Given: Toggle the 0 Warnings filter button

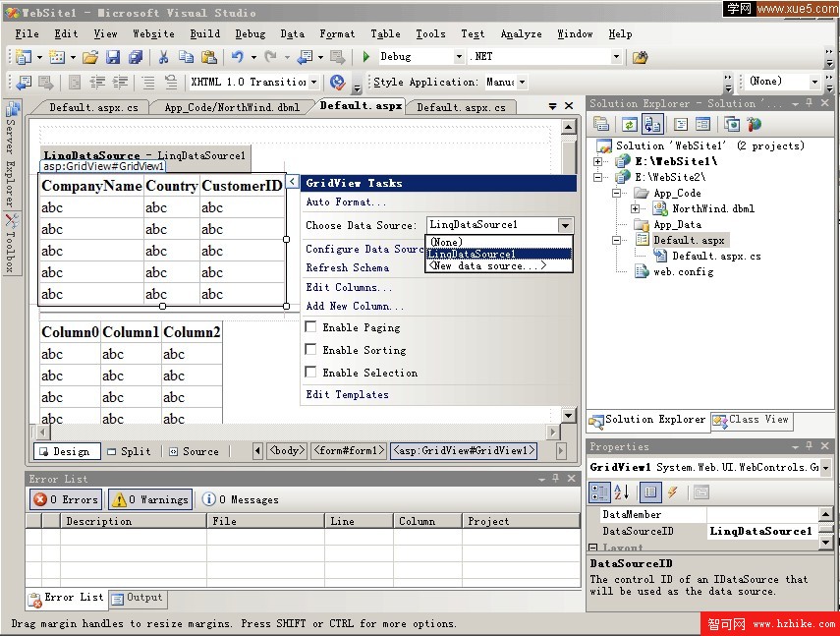Looking at the screenshot, I should (150, 499).
